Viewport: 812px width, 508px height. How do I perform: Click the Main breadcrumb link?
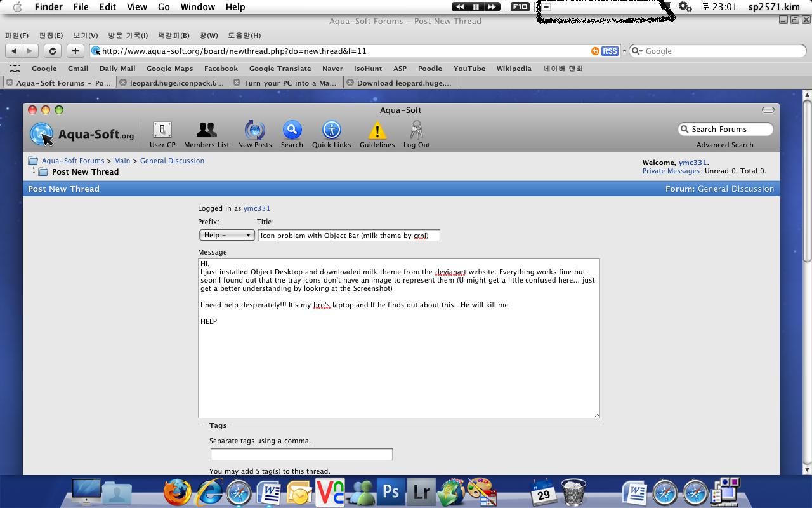(122, 161)
